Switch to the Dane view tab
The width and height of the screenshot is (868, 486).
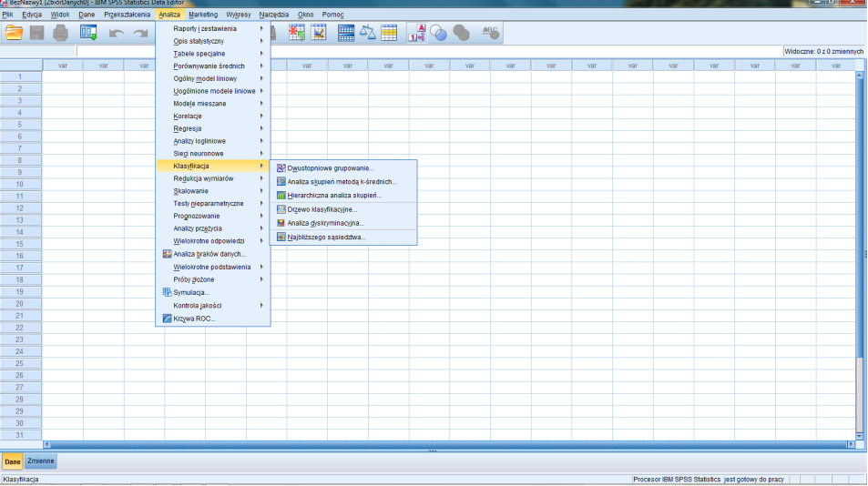[x=12, y=461]
